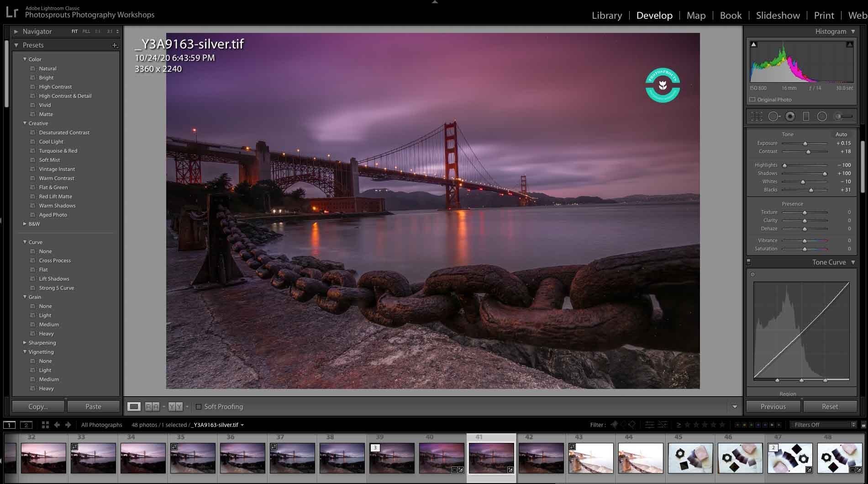Set Navigator zoom to FILL
The width and height of the screenshot is (868, 484).
86,32
